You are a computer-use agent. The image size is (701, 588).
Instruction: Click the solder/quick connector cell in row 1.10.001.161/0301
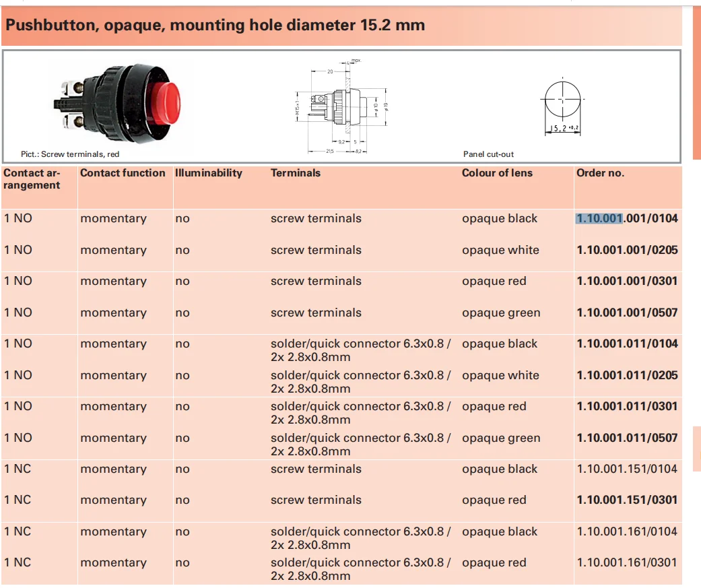(x=360, y=568)
